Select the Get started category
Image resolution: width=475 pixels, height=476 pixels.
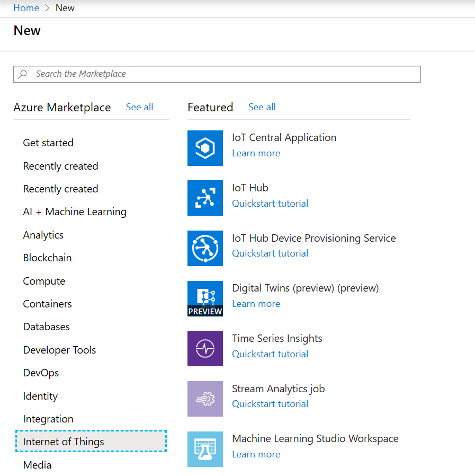pos(48,143)
